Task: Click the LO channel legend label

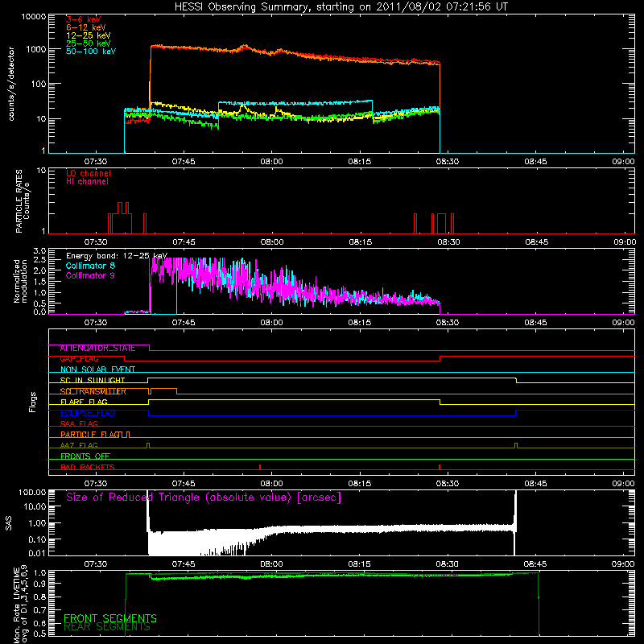Action: click(89, 173)
